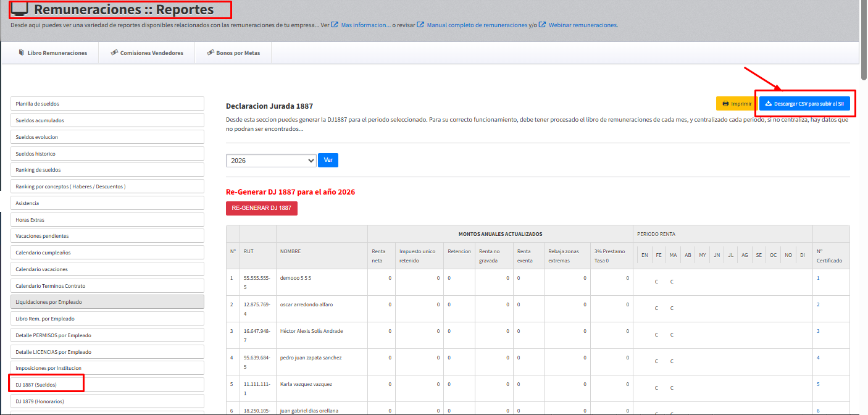Image resolution: width=868 pixels, height=415 pixels.
Task: Click the red RE-GENERAR DJ 1887 button
Action: pyautogui.click(x=261, y=208)
